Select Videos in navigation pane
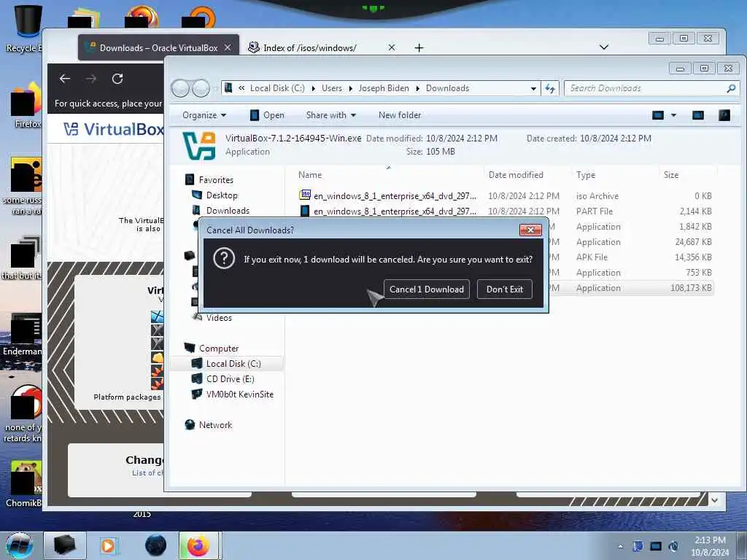 point(219,318)
